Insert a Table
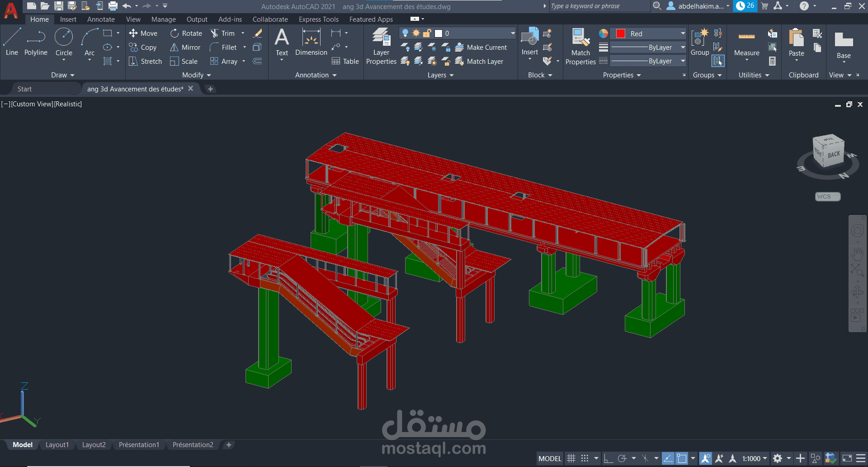 click(x=345, y=61)
